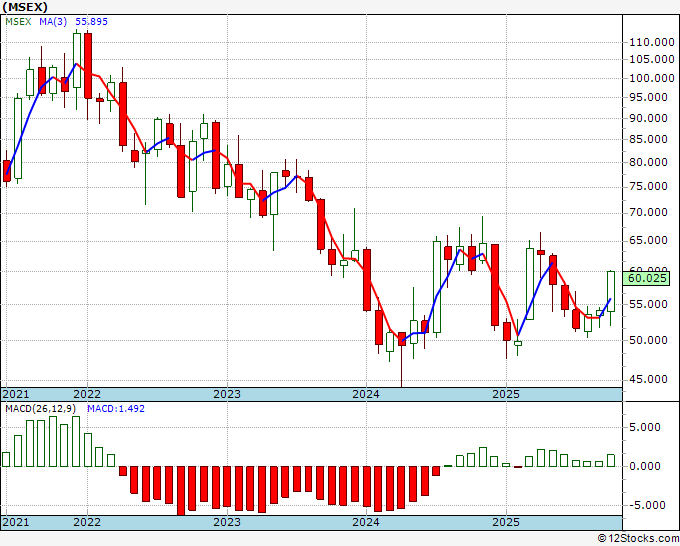Click 2024 on the price chart time axis
The height and width of the screenshot is (546, 680).
[366, 394]
